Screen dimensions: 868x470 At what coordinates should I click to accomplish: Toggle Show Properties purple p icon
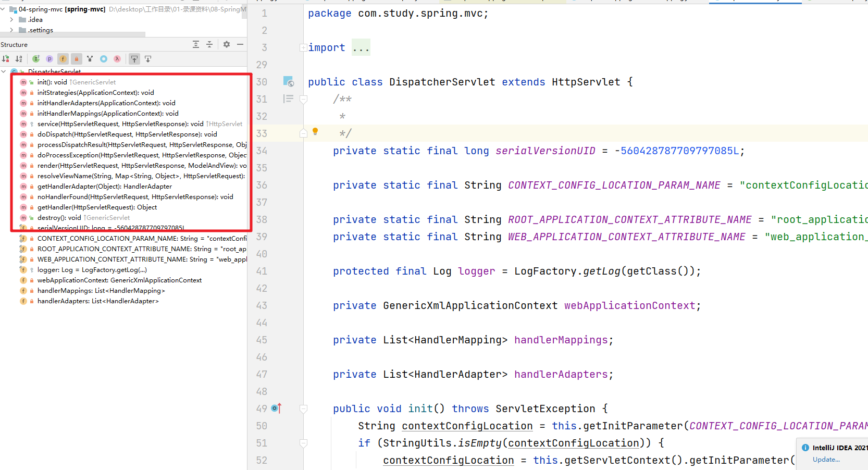[x=49, y=59]
